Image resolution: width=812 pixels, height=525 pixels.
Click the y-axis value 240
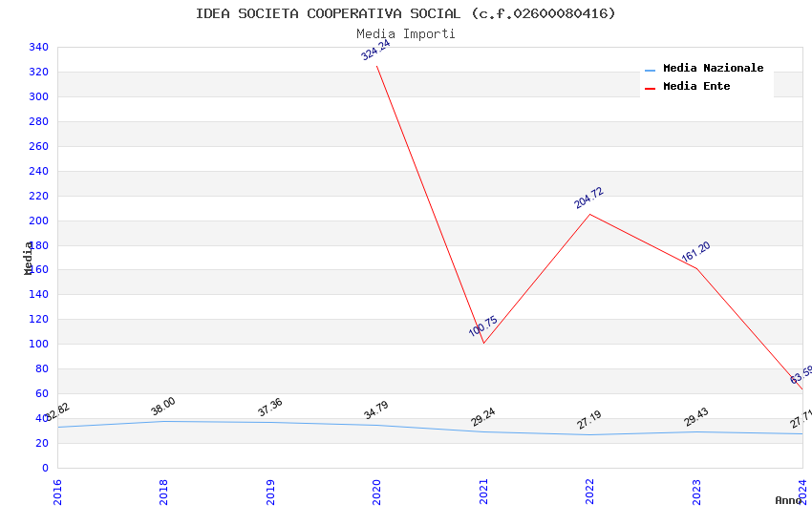pyautogui.click(x=39, y=171)
